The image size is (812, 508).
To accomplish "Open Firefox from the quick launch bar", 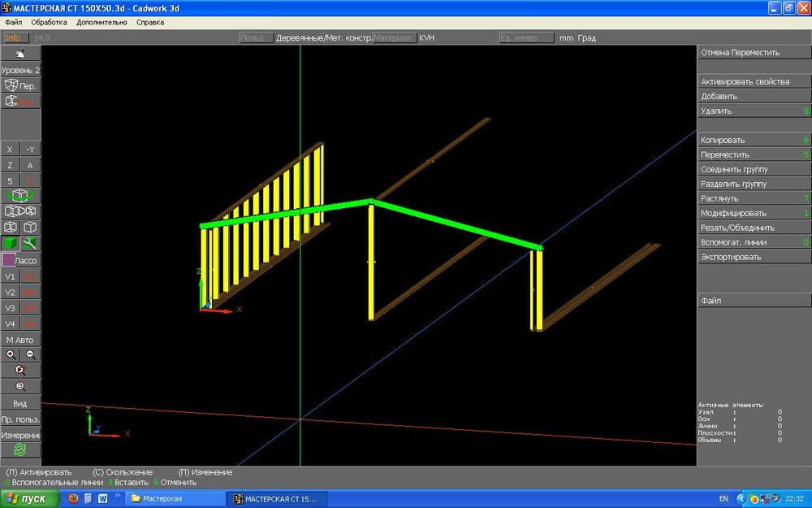I will (x=74, y=498).
